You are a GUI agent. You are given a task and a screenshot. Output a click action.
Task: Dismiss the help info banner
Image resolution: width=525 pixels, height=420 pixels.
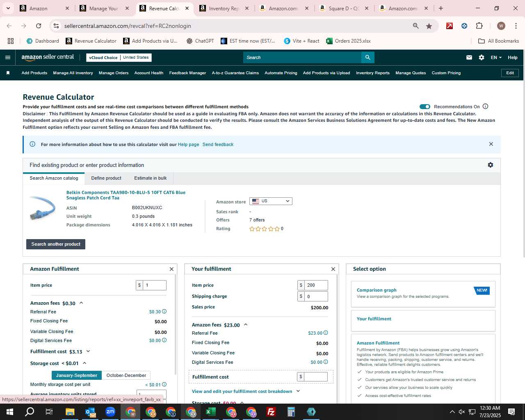tap(491, 144)
